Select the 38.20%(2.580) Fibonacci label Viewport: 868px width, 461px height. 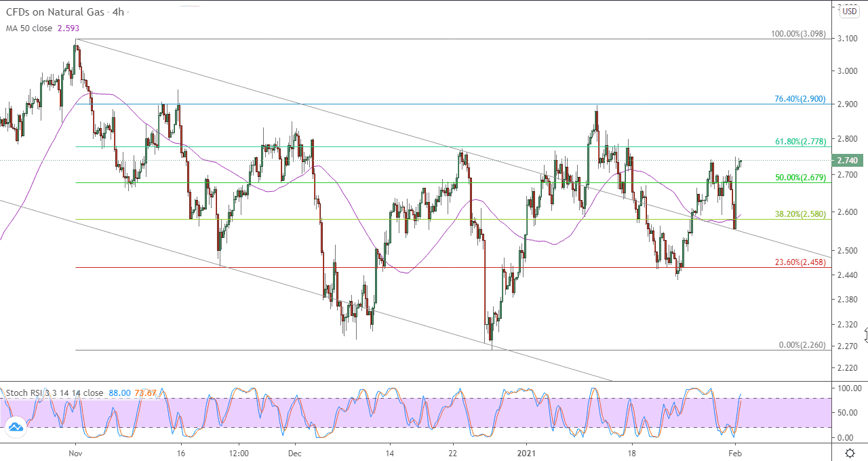pyautogui.click(x=800, y=214)
